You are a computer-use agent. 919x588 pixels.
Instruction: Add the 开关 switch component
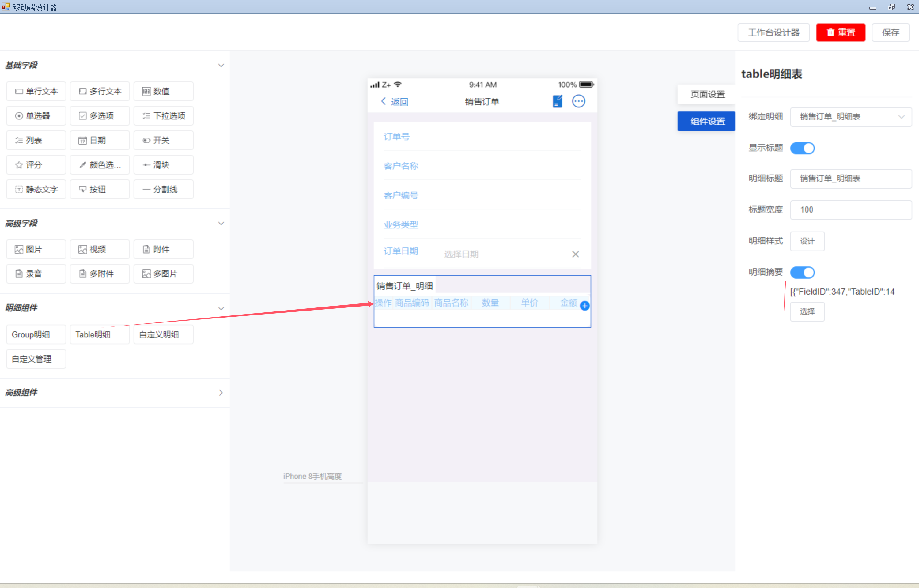click(x=163, y=141)
